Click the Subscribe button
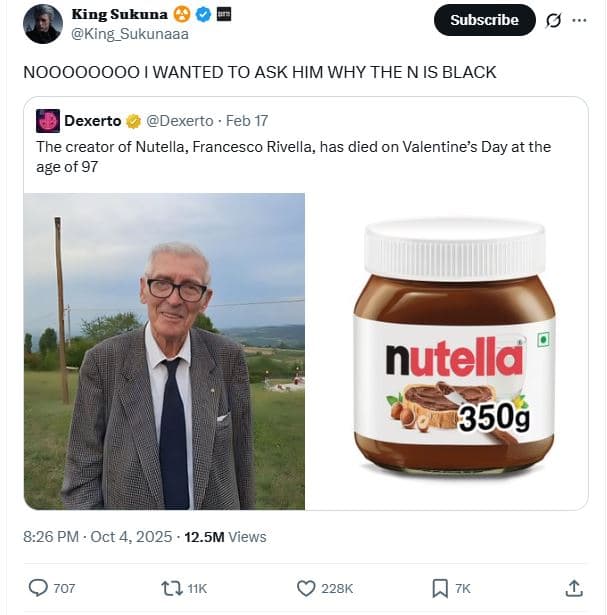Viewport: 607px width, 615px height. [484, 20]
